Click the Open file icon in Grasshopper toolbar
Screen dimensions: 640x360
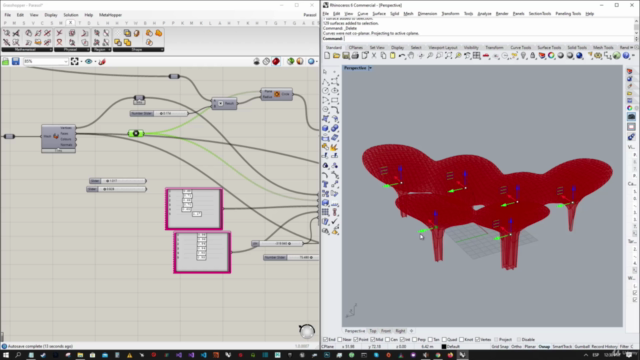coord(6,61)
